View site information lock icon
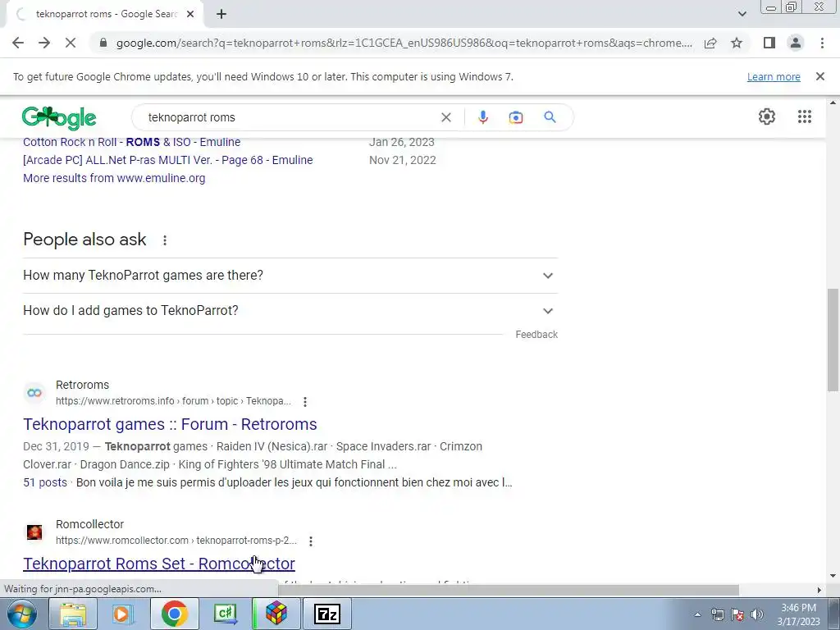840x630 pixels. tap(103, 43)
